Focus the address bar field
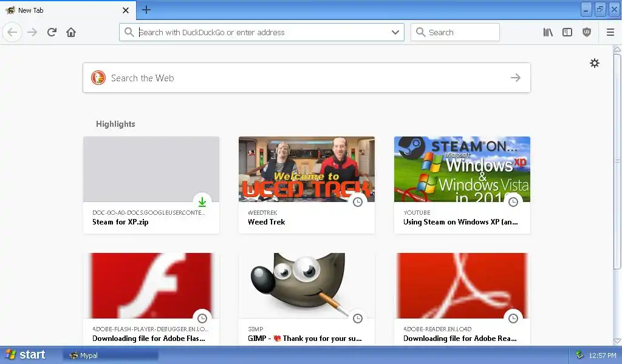Image resolution: width=622 pixels, height=364 pixels. (x=262, y=32)
